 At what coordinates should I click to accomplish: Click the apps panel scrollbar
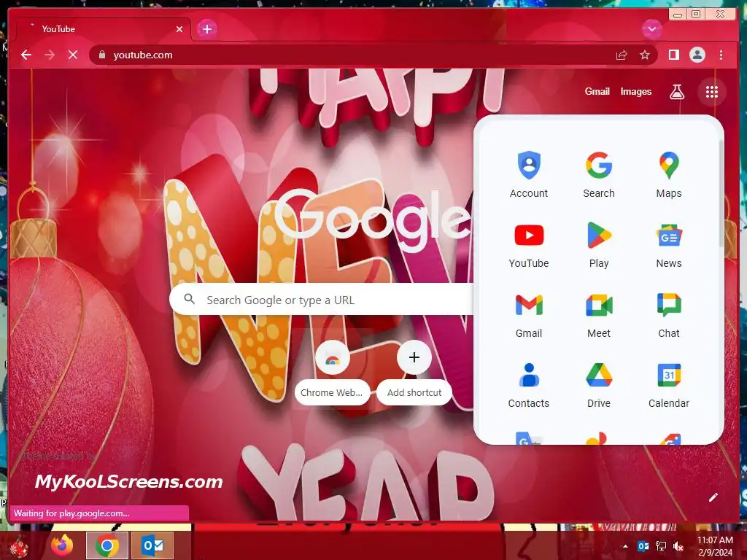pyautogui.click(x=721, y=192)
